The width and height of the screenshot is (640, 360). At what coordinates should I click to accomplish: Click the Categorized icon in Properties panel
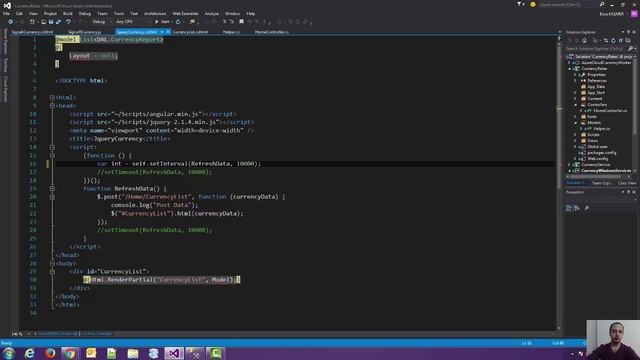pyautogui.click(x=569, y=208)
